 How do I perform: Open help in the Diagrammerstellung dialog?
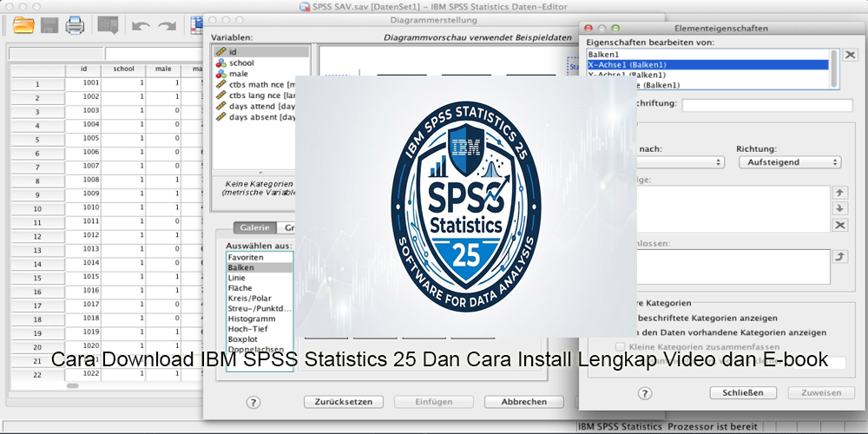tap(253, 402)
